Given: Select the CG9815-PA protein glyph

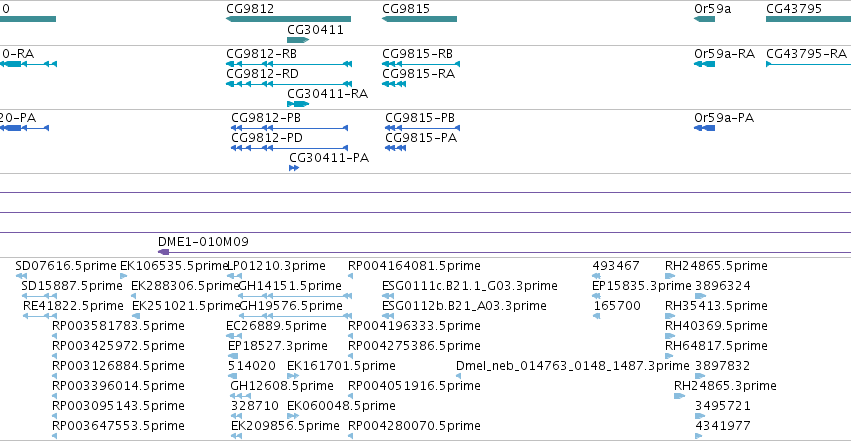Looking at the screenshot, I should click(x=396, y=148).
